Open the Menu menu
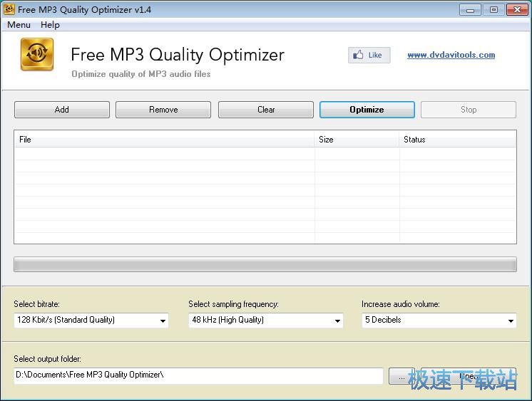Screen dimensions: 532x401 [x=19, y=25]
